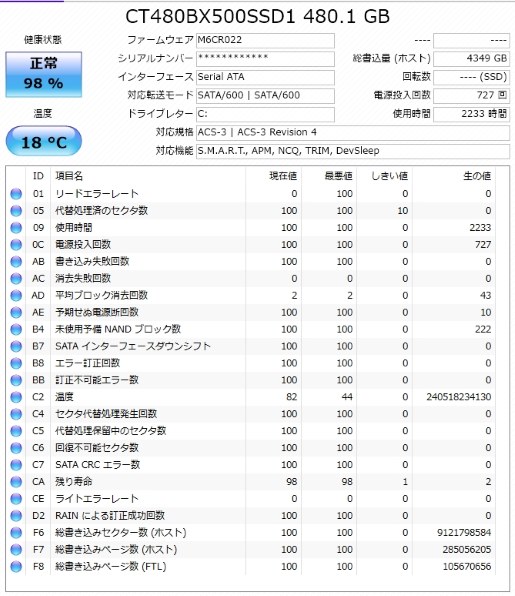
Task: Select the リードエラーレート attribute name
Action: (97, 194)
